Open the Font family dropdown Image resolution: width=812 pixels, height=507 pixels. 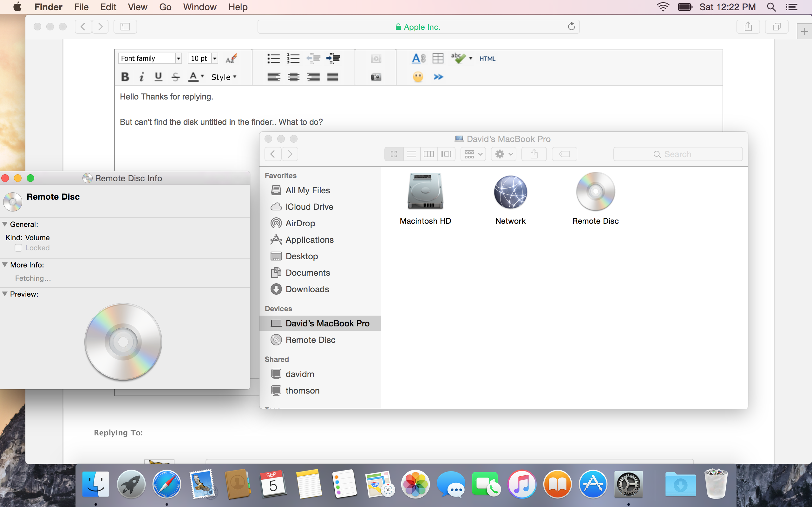click(149, 58)
